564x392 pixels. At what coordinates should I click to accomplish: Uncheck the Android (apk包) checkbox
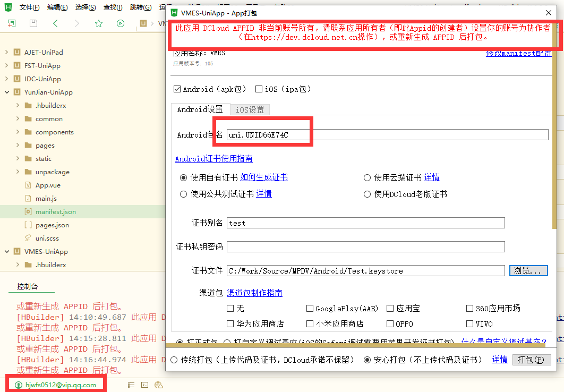177,89
